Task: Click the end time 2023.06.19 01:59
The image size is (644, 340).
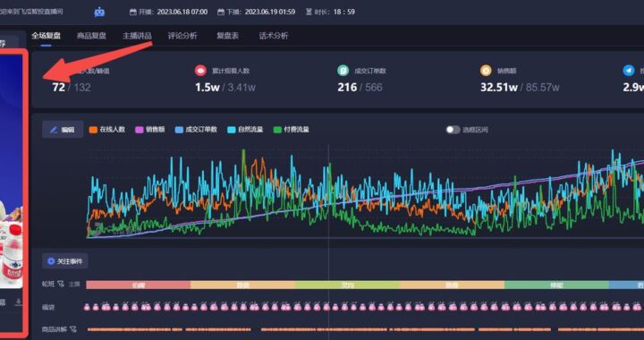Action: (270, 12)
